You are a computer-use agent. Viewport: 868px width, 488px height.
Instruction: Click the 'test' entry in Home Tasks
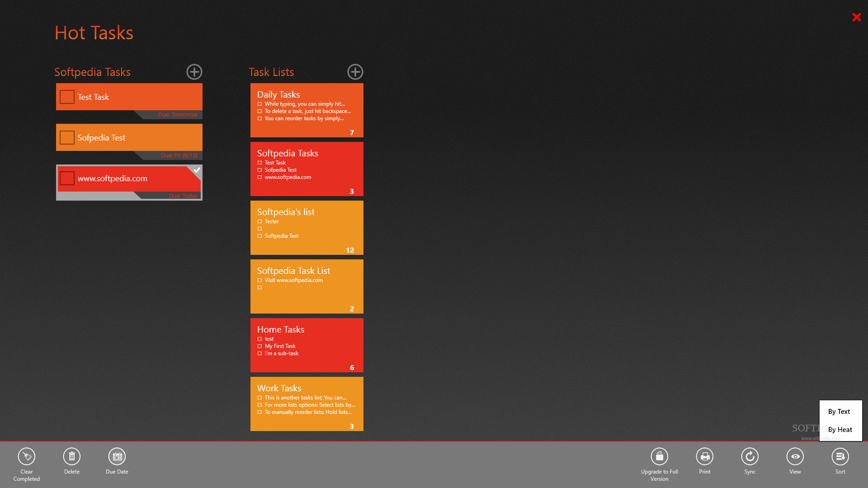pyautogui.click(x=269, y=339)
